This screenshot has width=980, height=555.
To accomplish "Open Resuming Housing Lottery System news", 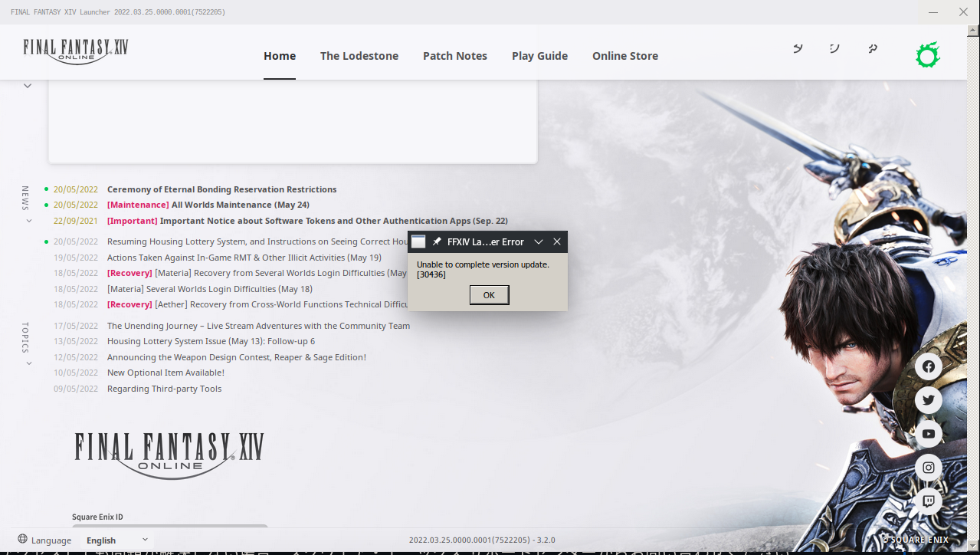I will click(257, 241).
